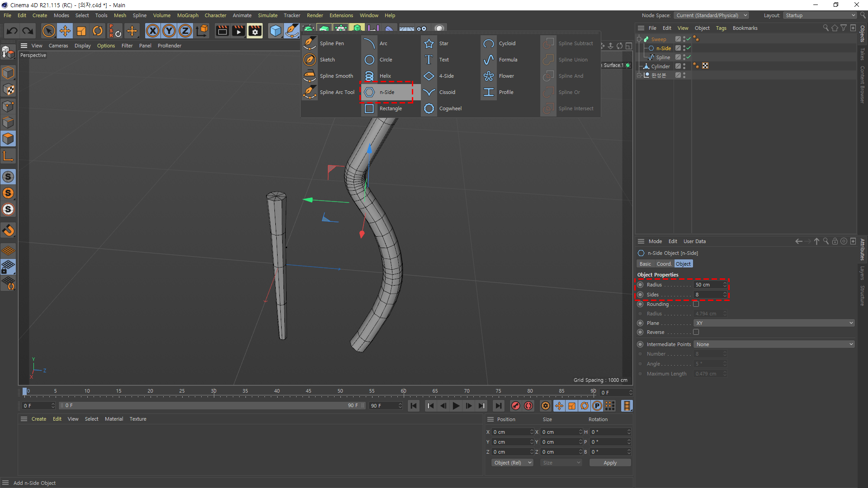Open the Plane XY dropdown

[774, 323]
